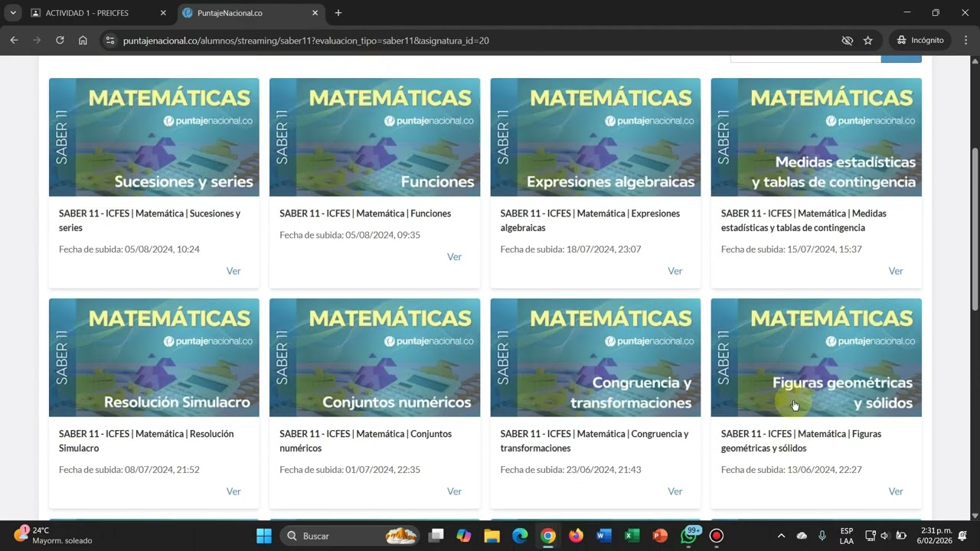The width and height of the screenshot is (980, 551).
Task: Switch to the ACTIVIDAD 1 - PREICFES tab
Action: pyautogui.click(x=99, y=13)
